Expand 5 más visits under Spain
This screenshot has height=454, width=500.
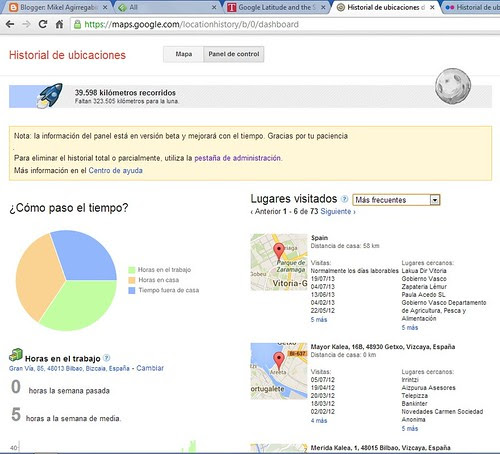point(319,319)
